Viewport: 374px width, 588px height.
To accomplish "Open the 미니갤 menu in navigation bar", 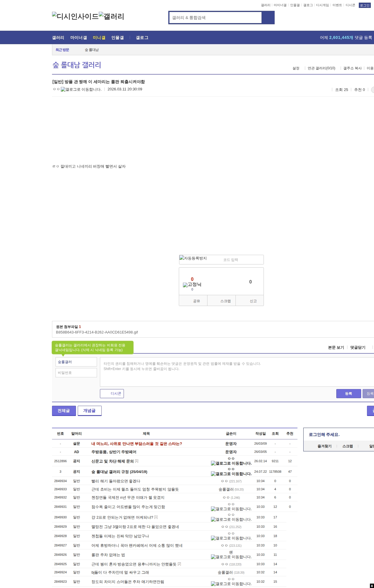I will [99, 38].
